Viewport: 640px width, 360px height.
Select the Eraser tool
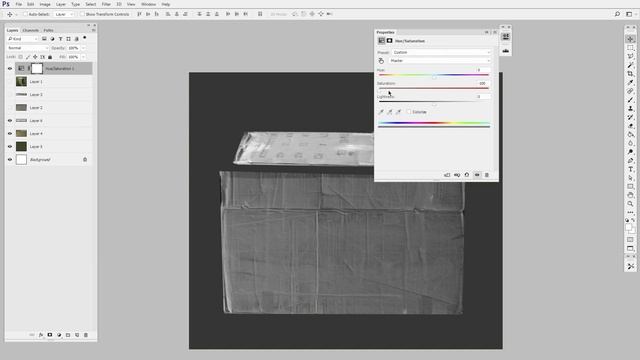(631, 126)
